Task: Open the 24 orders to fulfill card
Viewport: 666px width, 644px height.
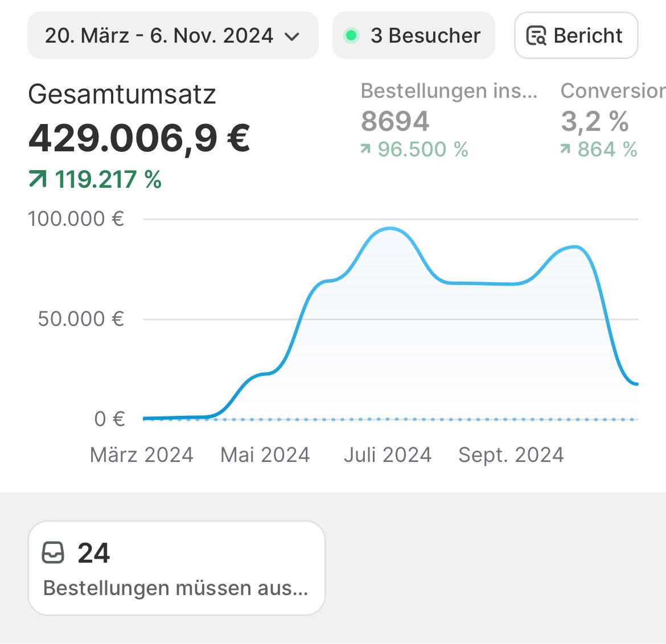Action: tap(176, 568)
